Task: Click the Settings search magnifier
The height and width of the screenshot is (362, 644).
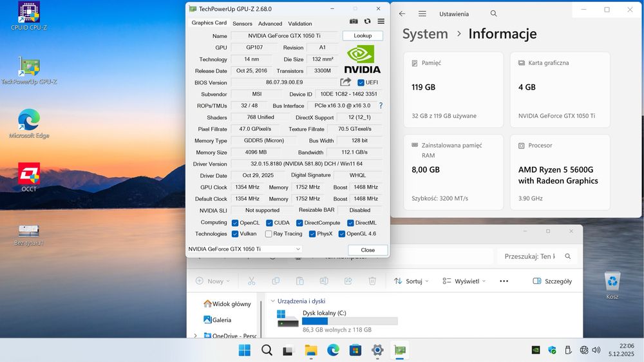Action: click(494, 14)
